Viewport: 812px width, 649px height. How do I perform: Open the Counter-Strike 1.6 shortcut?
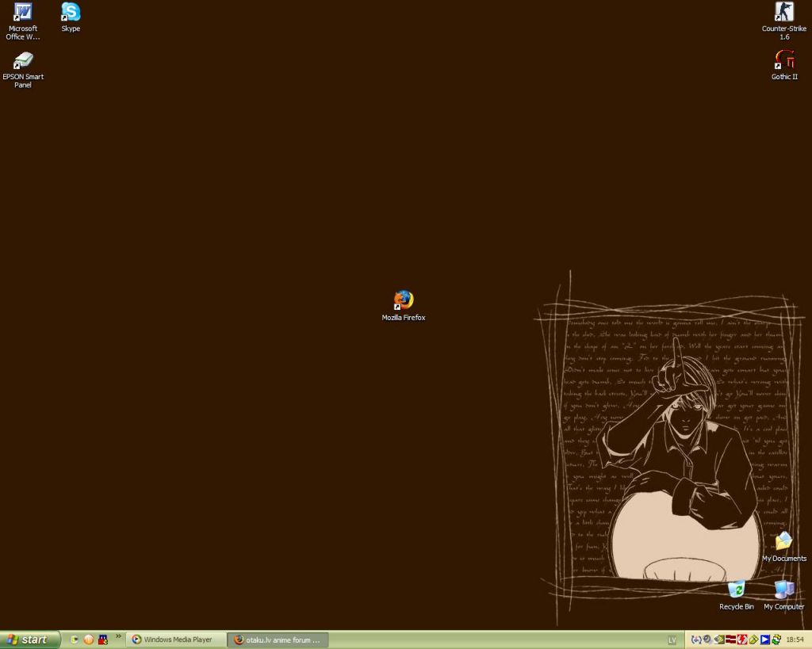pyautogui.click(x=784, y=21)
